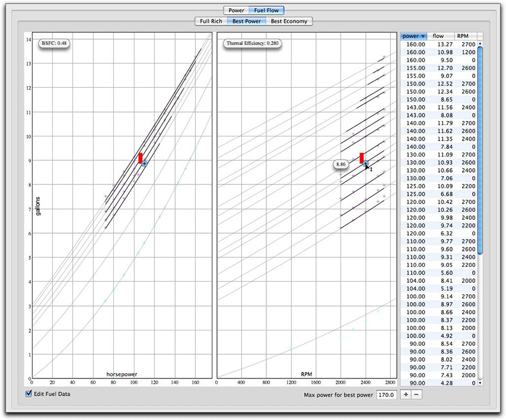Click the minus button to decrease max power

coord(417,394)
